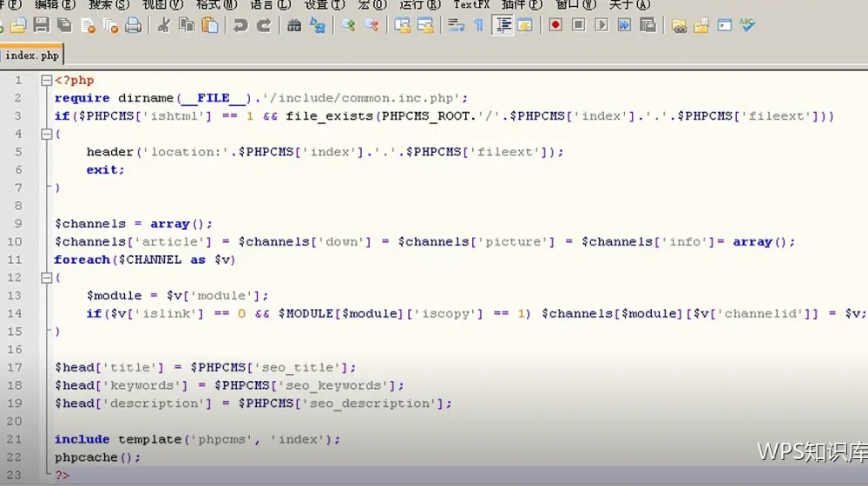Image resolution: width=868 pixels, height=486 pixels.
Task: Open the 设置(T) menu
Action: pyautogui.click(x=325, y=5)
